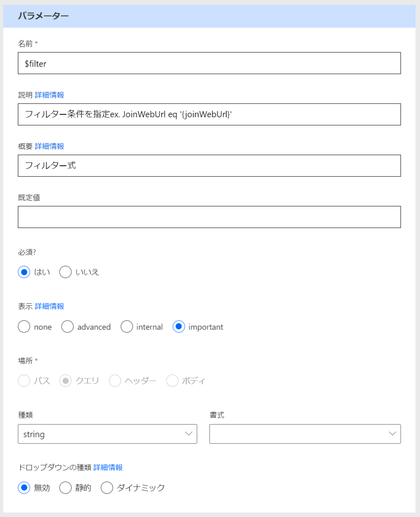Select the important visibility option
Screen dimensions: 420x517
[x=179, y=327]
